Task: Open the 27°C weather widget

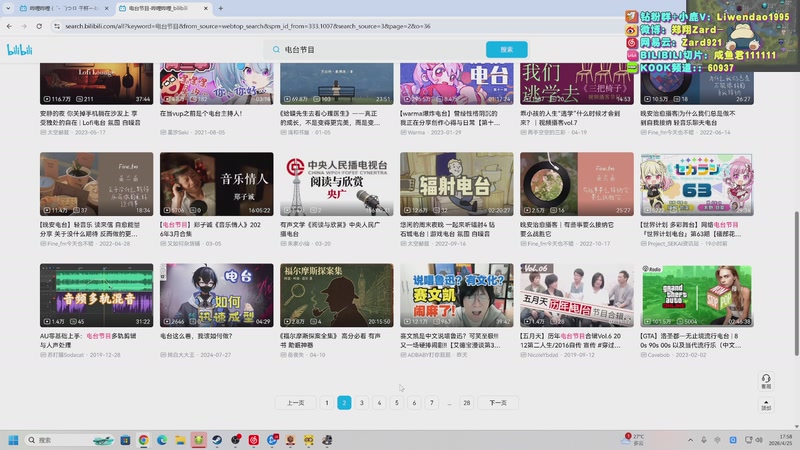Action: pyautogui.click(x=633, y=440)
